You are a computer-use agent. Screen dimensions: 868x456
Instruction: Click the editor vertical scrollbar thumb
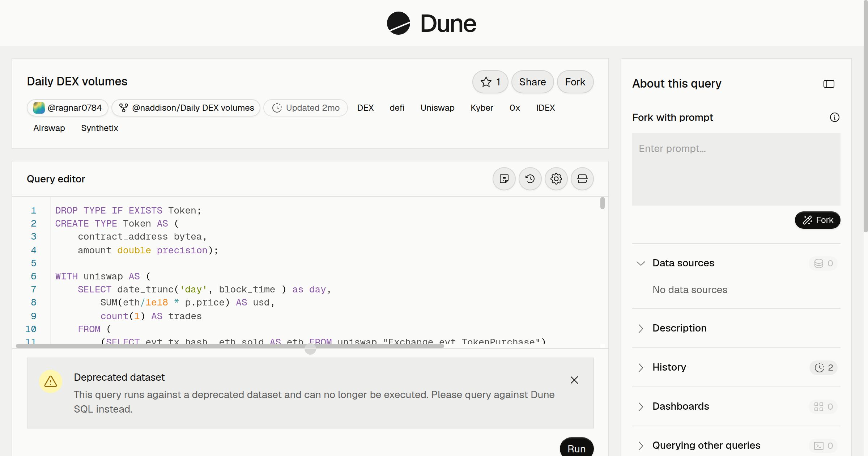coord(602,203)
